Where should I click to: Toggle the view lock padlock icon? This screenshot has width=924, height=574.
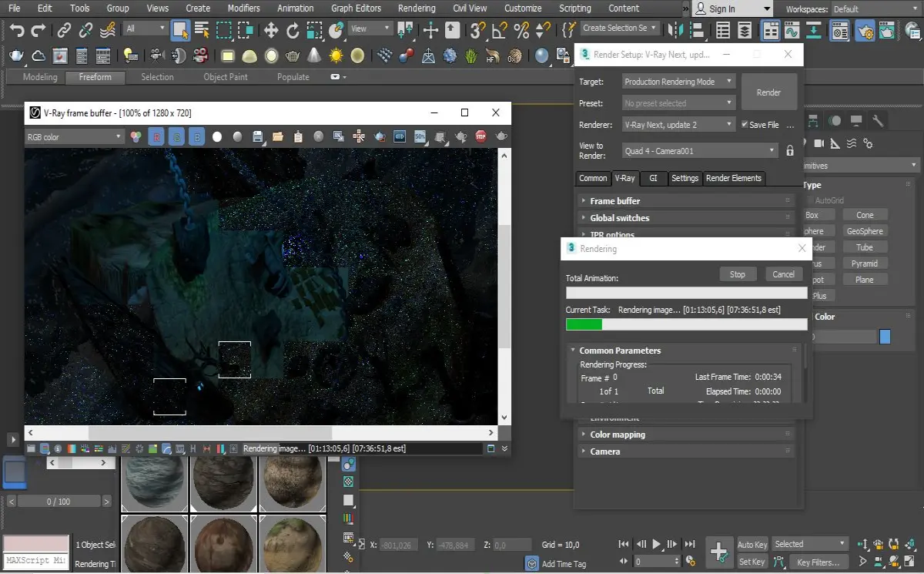point(790,151)
